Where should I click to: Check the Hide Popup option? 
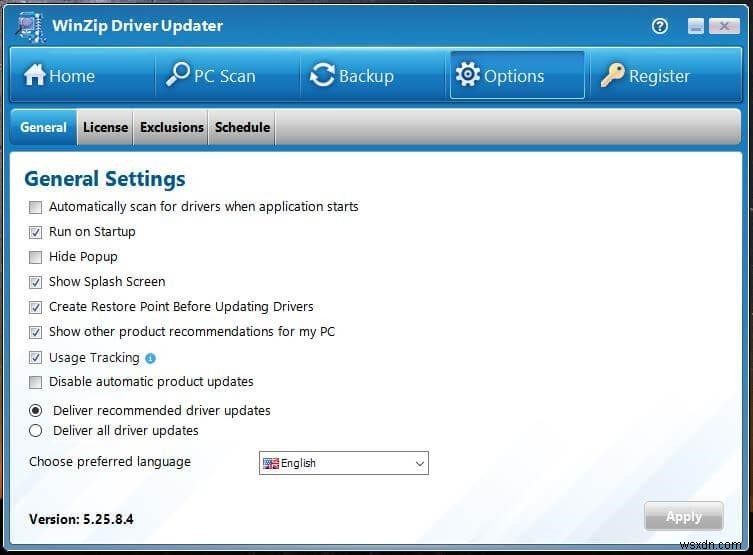pos(36,257)
